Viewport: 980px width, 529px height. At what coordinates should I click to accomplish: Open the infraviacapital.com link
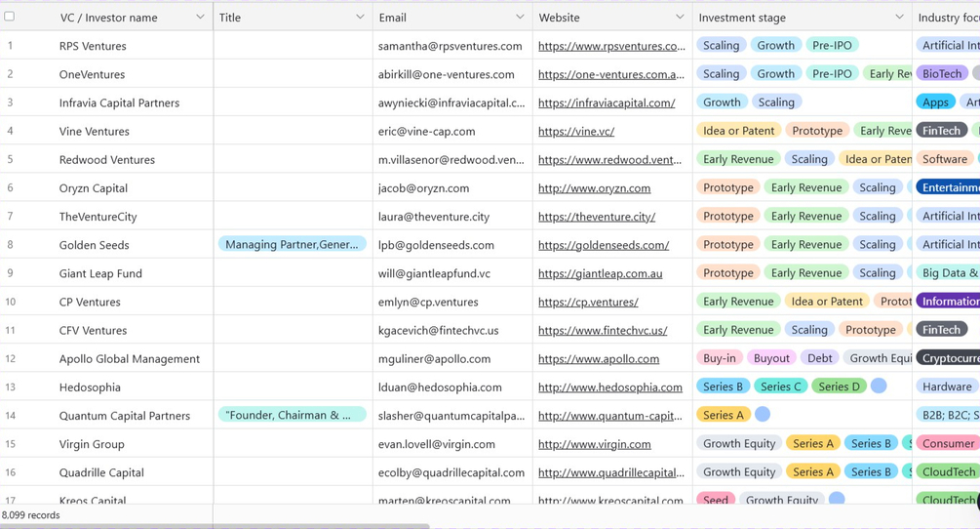click(607, 103)
